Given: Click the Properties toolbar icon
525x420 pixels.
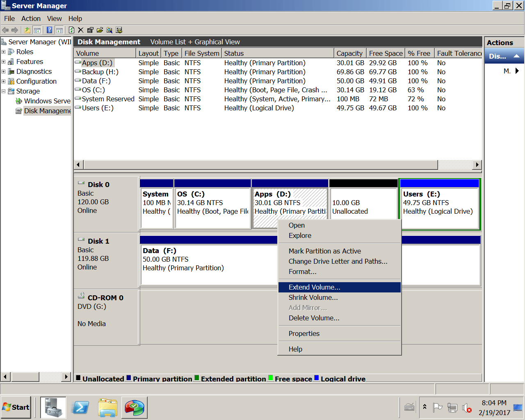Looking at the screenshot, I should click(x=90, y=30).
